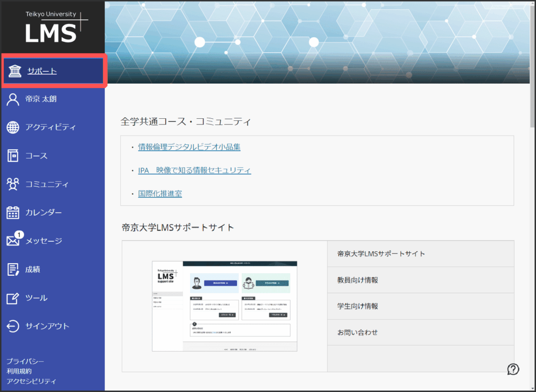The image size is (536, 392).
Task: Select お問い合わせ in the support list
Action: [x=420, y=332]
